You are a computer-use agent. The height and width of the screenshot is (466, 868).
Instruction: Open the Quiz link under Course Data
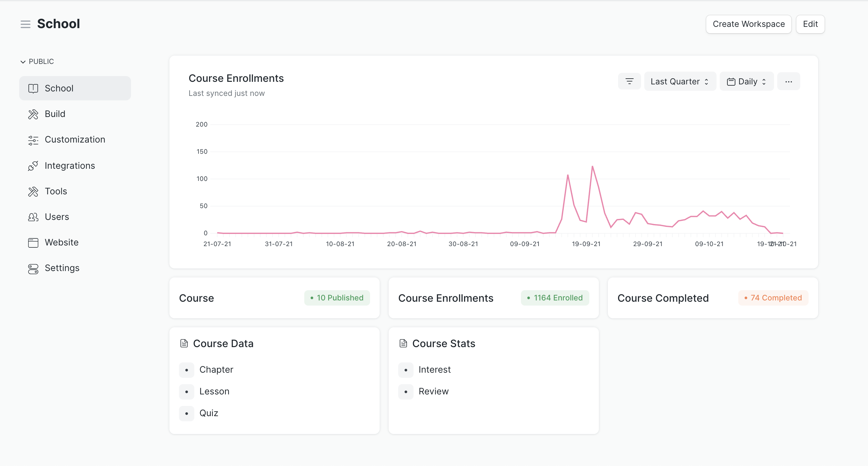tap(209, 413)
